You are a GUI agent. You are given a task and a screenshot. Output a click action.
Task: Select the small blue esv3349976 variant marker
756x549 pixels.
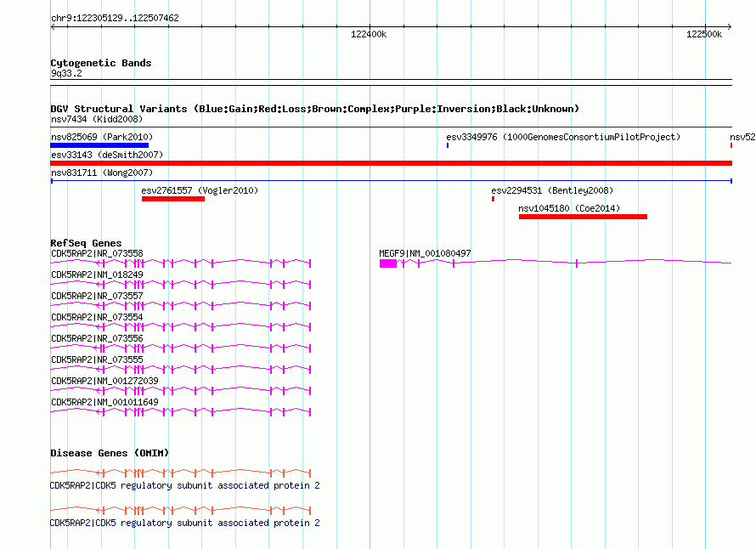[x=448, y=145]
